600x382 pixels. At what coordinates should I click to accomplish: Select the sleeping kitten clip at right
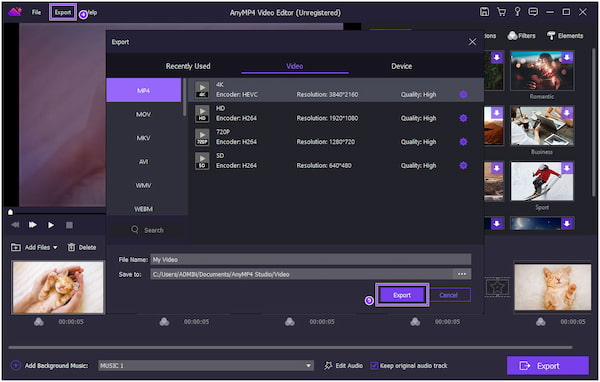click(553, 287)
